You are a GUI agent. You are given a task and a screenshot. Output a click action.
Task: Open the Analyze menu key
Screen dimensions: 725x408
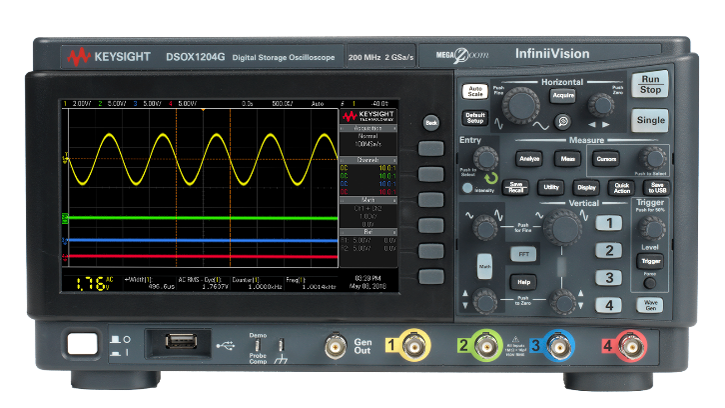(529, 159)
